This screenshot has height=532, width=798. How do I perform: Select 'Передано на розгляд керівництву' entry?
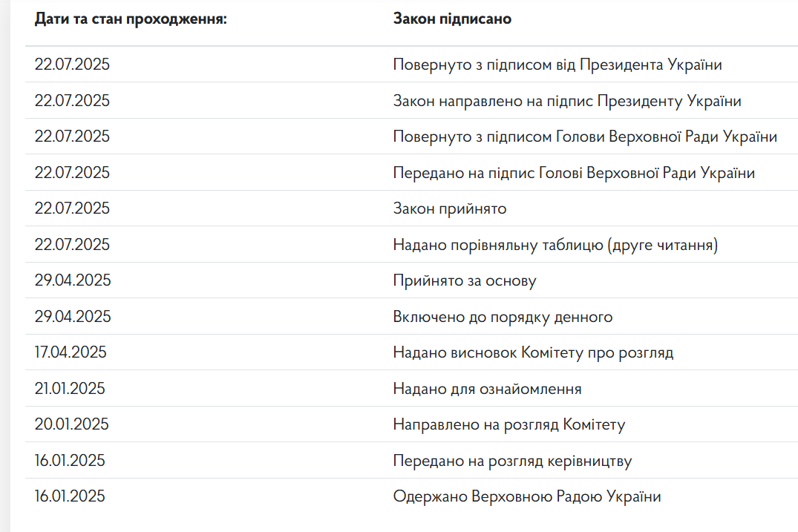tap(512, 461)
